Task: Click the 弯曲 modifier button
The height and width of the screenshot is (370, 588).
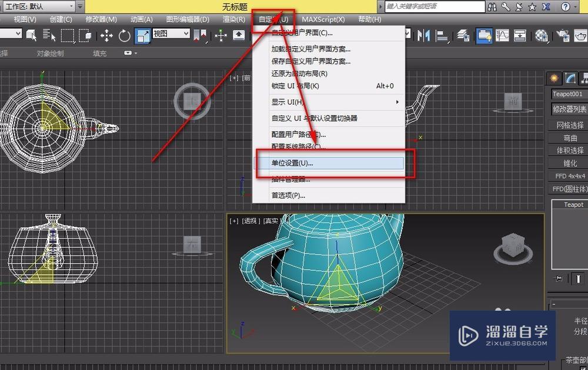Action: (x=569, y=138)
